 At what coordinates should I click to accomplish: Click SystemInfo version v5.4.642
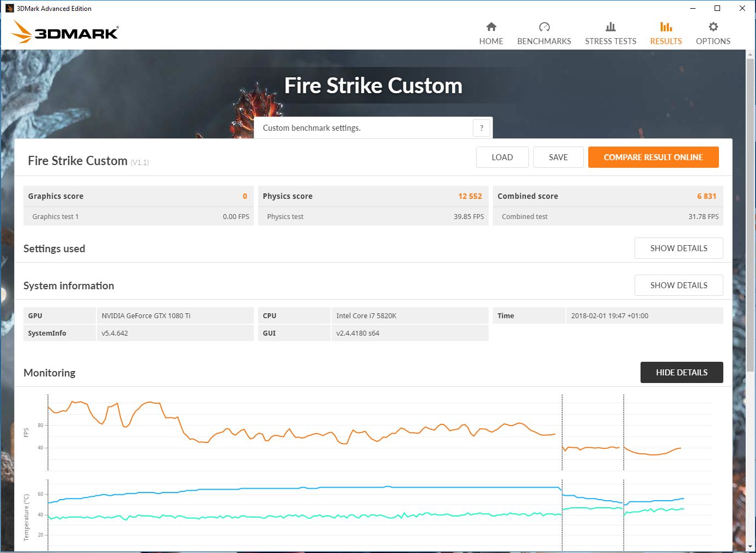tap(114, 333)
